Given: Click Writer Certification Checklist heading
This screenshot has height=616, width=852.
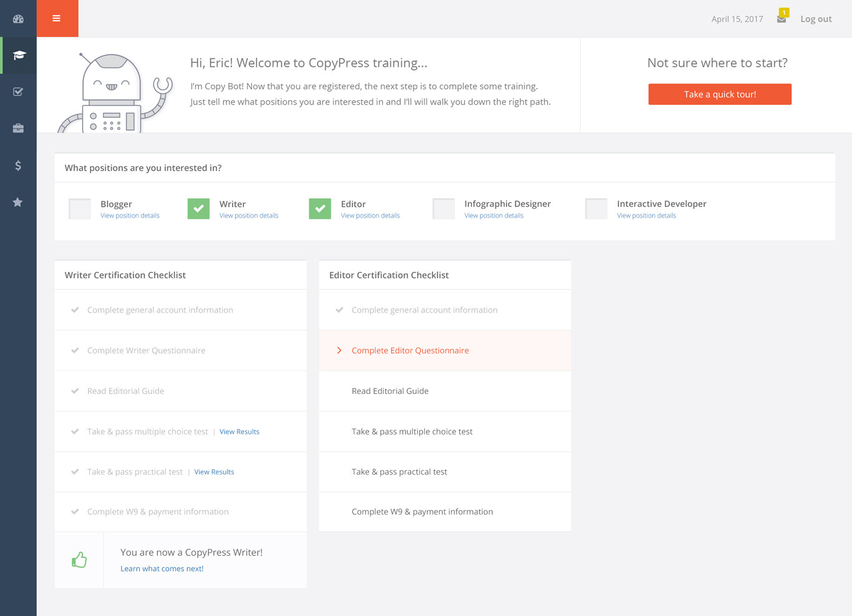Looking at the screenshot, I should click(x=125, y=275).
